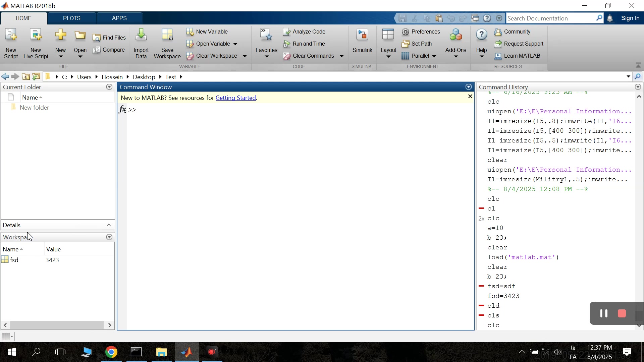Image resolution: width=644 pixels, height=362 pixels.
Task: Click in the Search Documentation field
Action: [550, 18]
